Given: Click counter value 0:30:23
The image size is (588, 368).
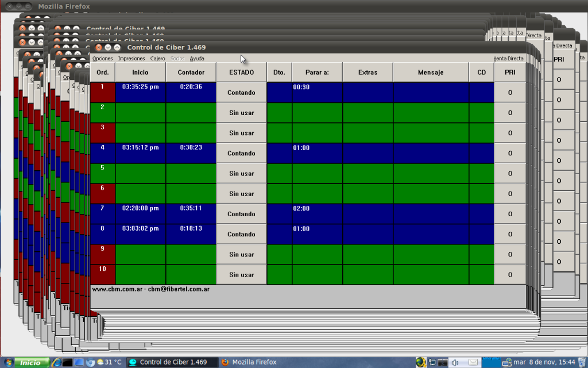Looking at the screenshot, I should click(191, 148).
